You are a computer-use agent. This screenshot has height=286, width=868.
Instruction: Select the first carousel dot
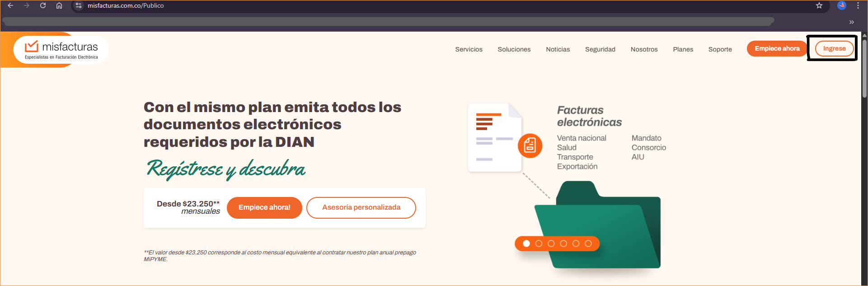tap(526, 244)
